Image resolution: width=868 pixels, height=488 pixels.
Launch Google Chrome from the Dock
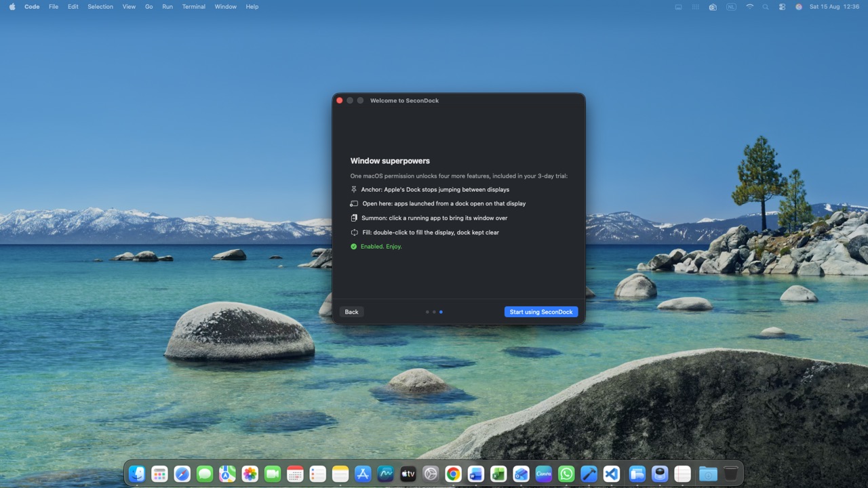click(x=454, y=474)
